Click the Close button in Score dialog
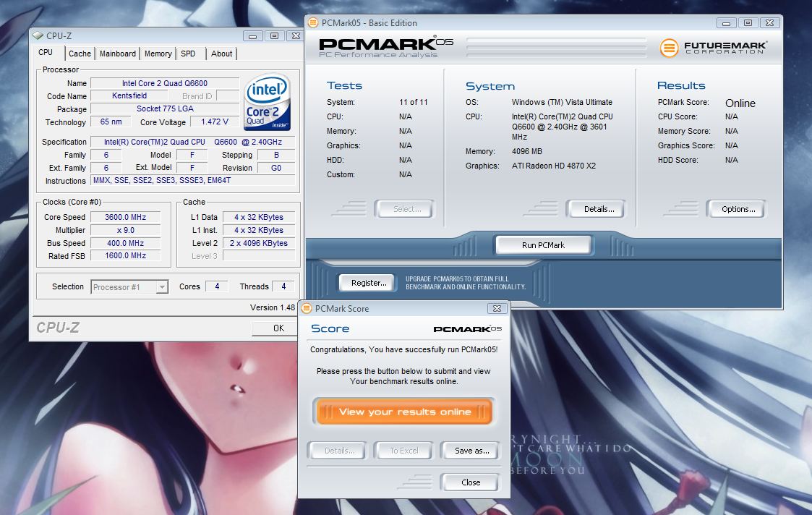This screenshot has width=812, height=515. [471, 482]
